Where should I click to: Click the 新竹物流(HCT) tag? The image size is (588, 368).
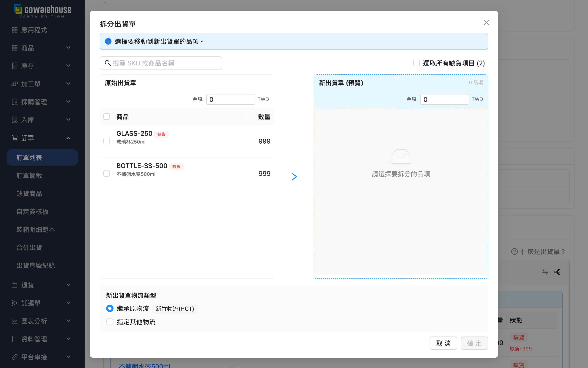click(x=175, y=309)
